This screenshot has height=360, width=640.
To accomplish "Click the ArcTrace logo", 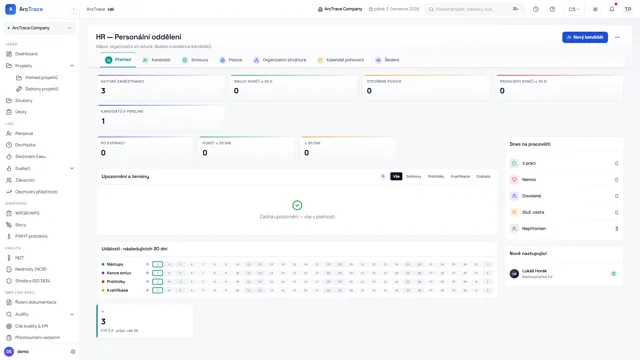I will click(x=24, y=9).
